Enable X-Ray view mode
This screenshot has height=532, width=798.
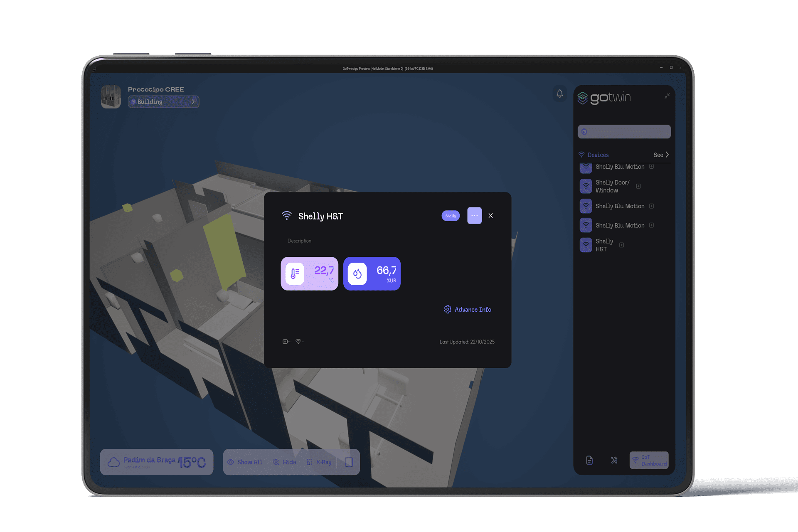(319, 462)
